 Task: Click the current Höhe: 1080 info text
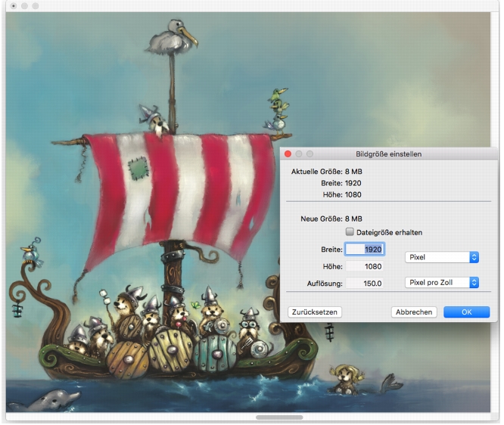342,194
